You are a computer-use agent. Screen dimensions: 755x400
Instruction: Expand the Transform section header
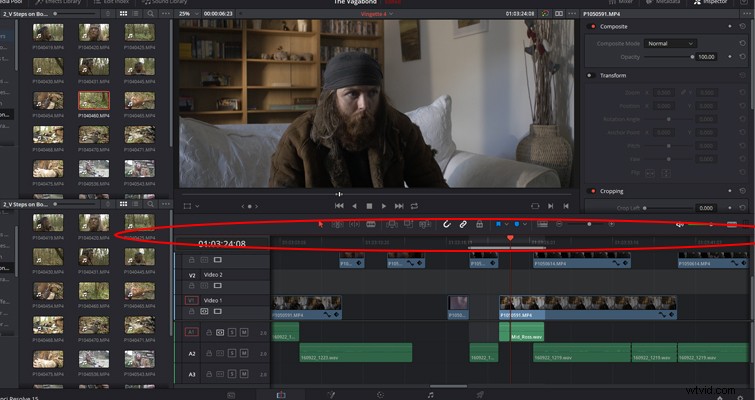coord(613,76)
